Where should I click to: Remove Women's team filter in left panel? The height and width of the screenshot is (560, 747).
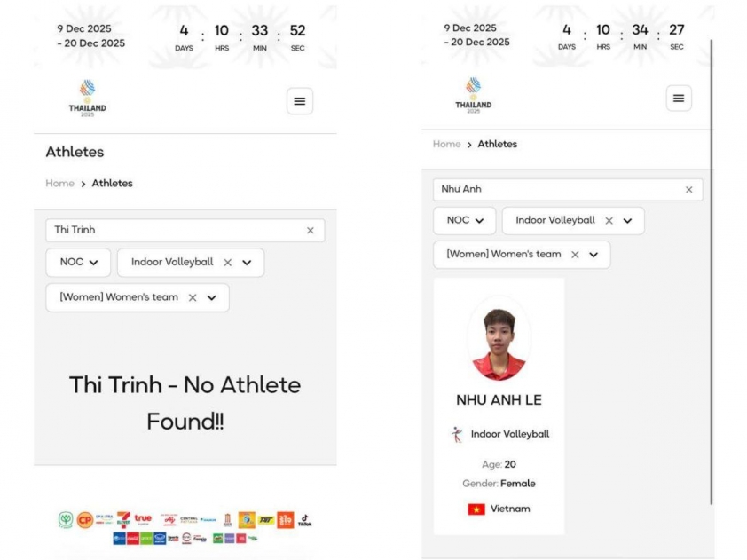coord(193,297)
